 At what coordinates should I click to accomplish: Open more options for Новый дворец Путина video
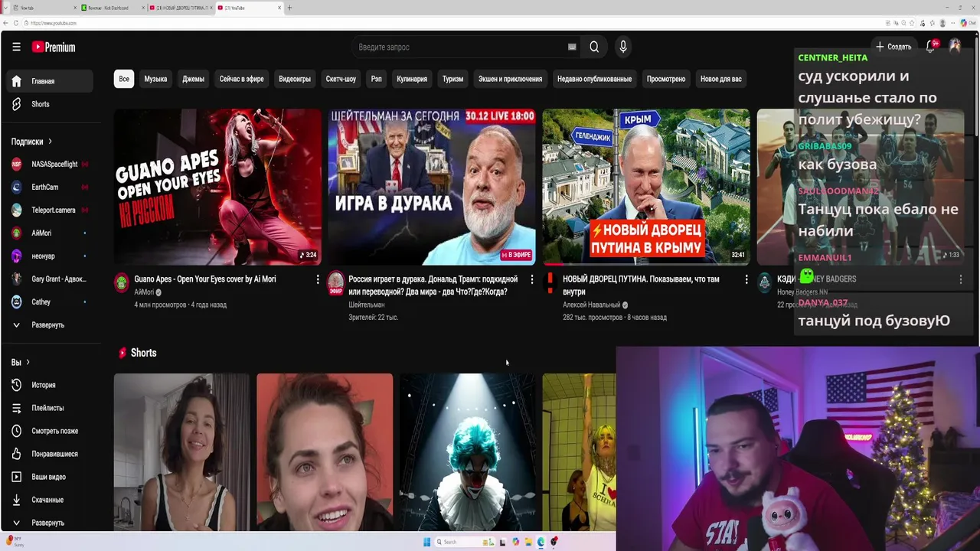(x=746, y=280)
